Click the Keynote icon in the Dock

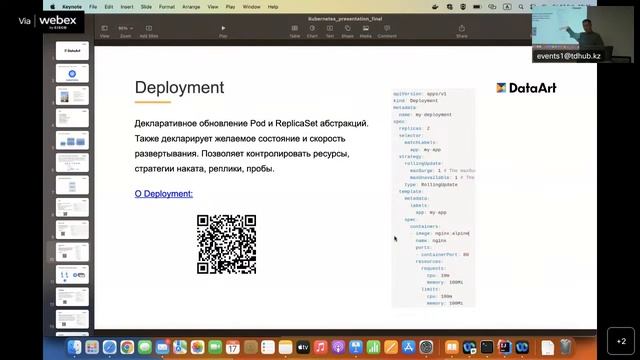point(356,347)
